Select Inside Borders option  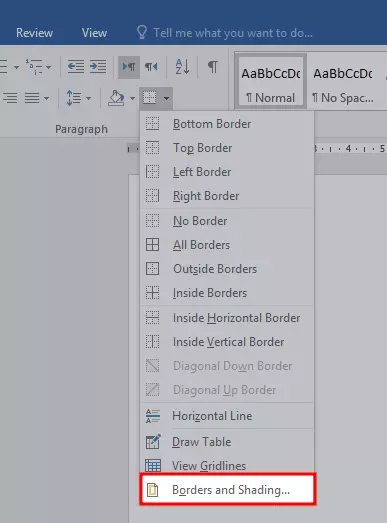click(227, 293)
